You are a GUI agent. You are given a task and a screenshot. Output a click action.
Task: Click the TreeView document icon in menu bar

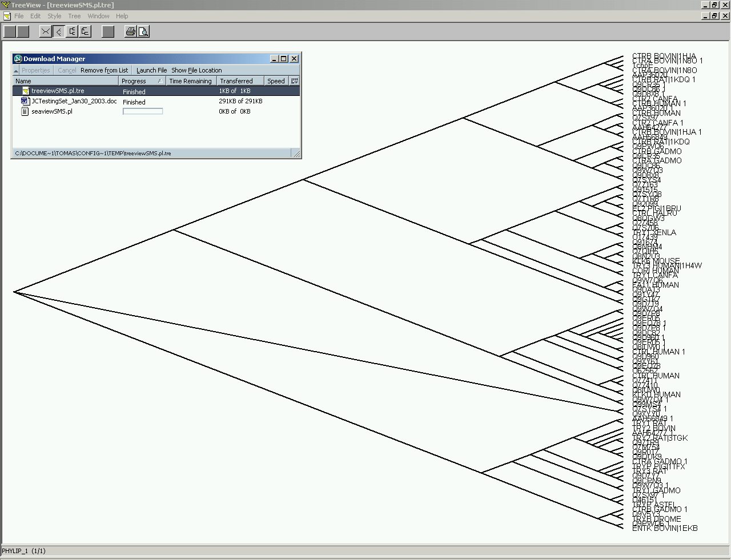7,16
